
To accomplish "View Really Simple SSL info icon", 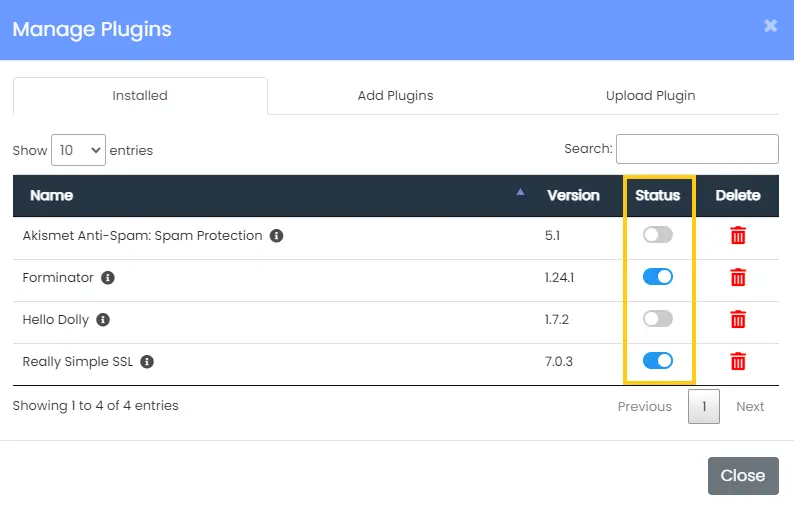I will coord(147,362).
